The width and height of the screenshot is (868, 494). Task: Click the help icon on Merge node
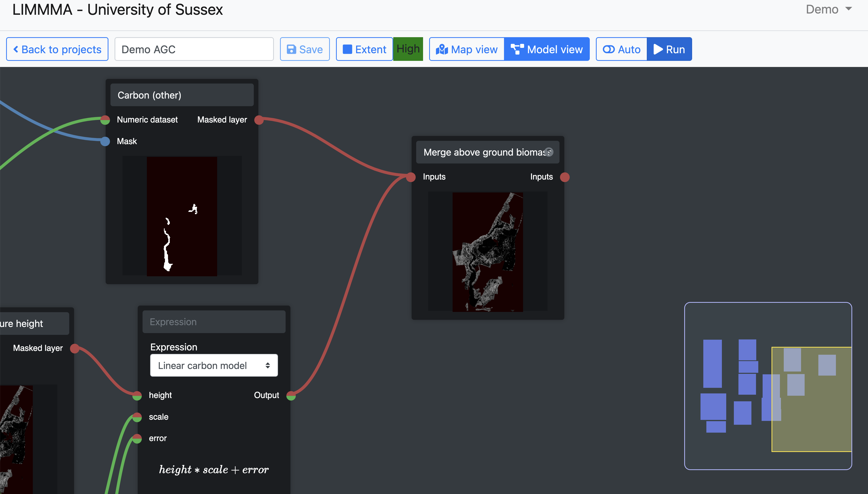click(x=549, y=152)
